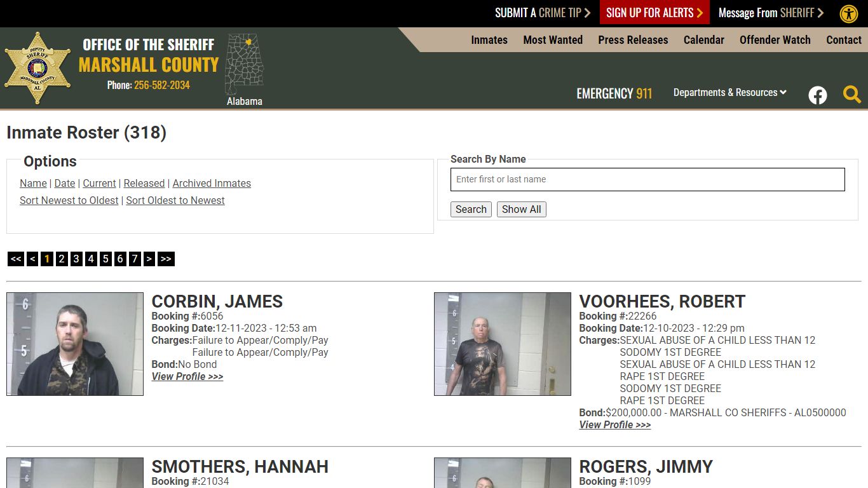Viewport: 868px width, 488px height.
Task: Choose Sort Newest to Oldest
Action: [x=69, y=200]
